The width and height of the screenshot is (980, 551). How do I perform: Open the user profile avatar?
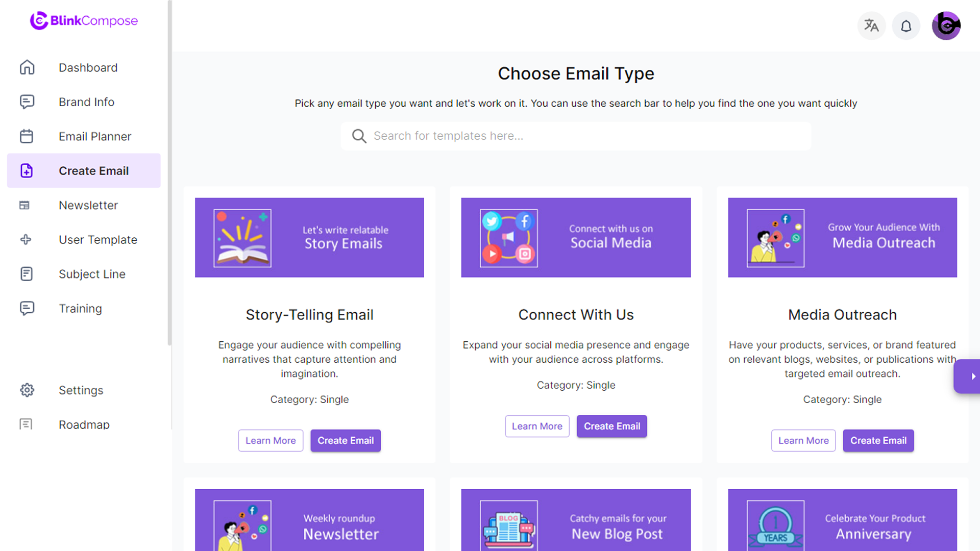pos(946,26)
